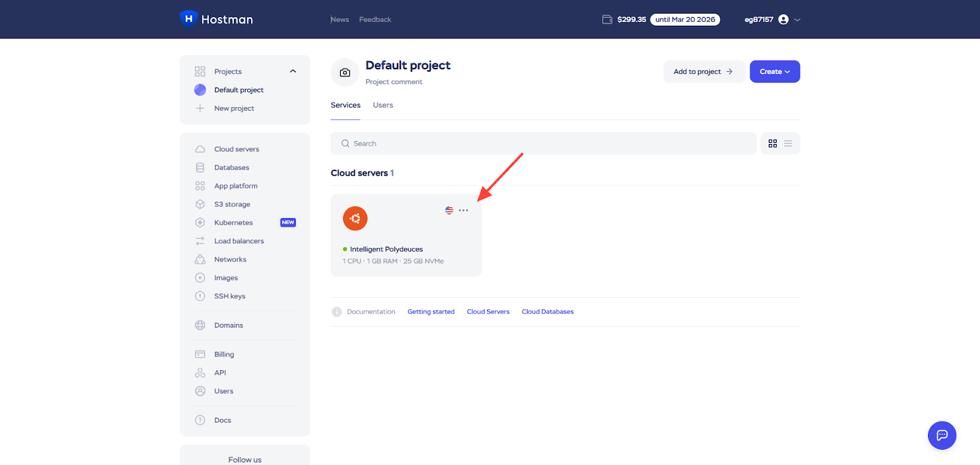
Task: Select the Default project color circle
Action: click(x=200, y=90)
